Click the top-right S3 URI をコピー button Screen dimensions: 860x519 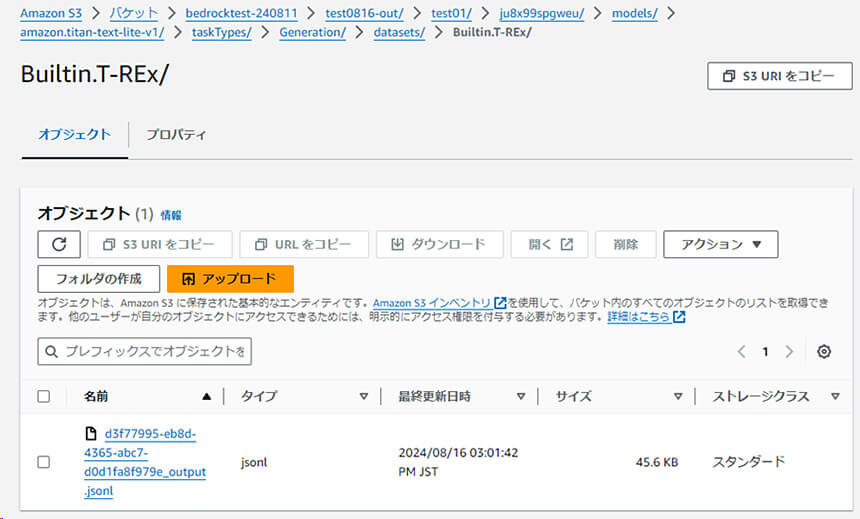point(780,76)
